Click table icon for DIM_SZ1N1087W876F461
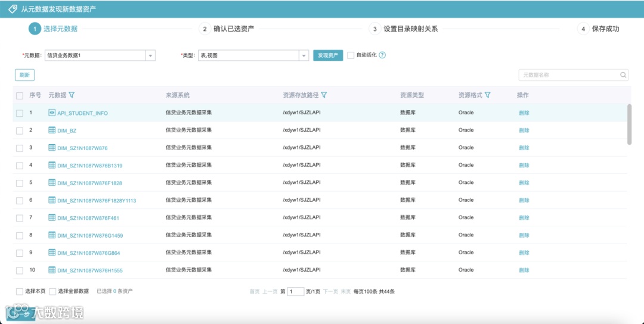Viewport: 644px width, 324px height. coord(52,217)
